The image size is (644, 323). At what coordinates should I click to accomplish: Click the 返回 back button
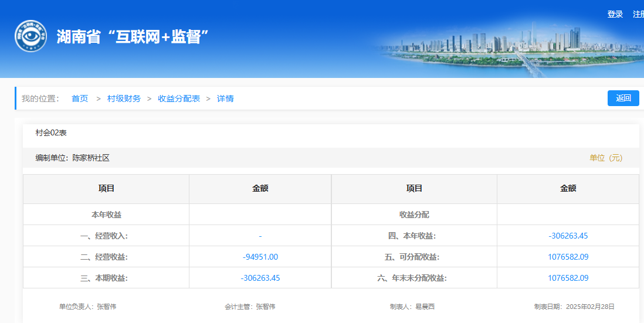[623, 98]
